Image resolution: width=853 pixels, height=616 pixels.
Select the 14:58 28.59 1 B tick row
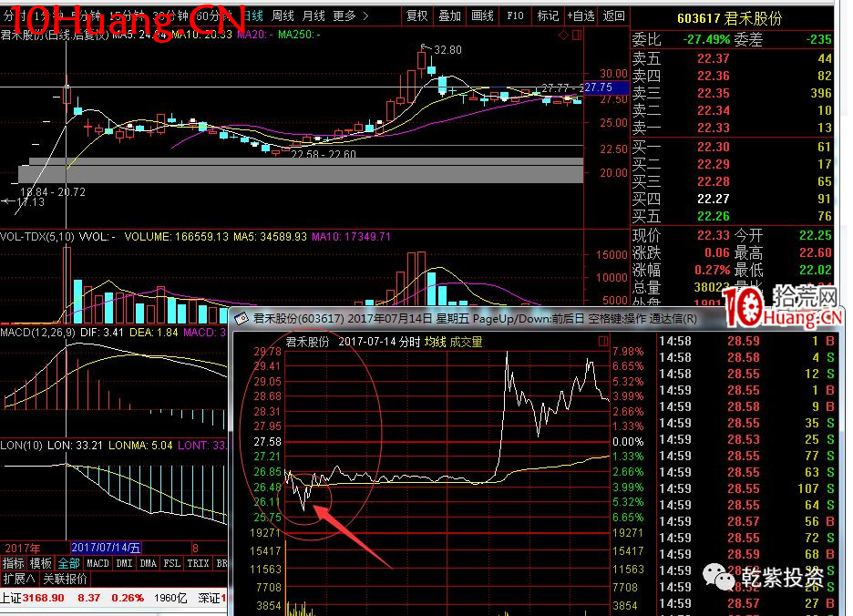coord(746,341)
